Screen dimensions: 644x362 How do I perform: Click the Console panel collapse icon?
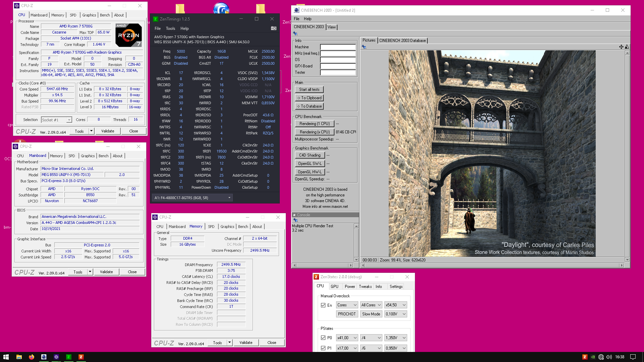[x=294, y=215]
